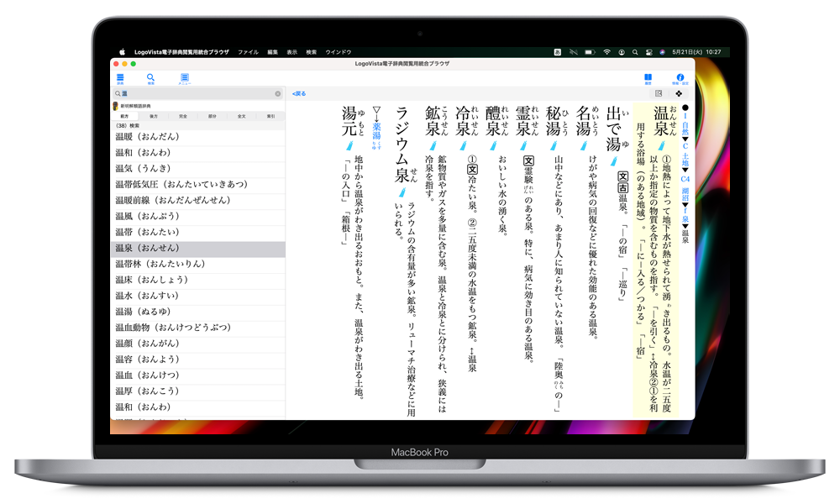Click the layout view icon above the article
Viewport: 840px width, 504px height.
tap(659, 94)
